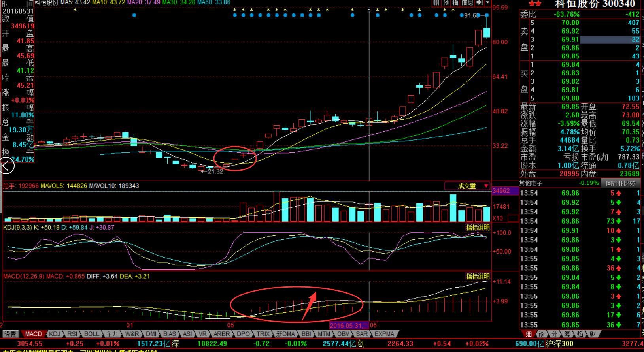Select the BIAS indicator tab
Viewport: 644px width, 352px height.
coord(170,334)
